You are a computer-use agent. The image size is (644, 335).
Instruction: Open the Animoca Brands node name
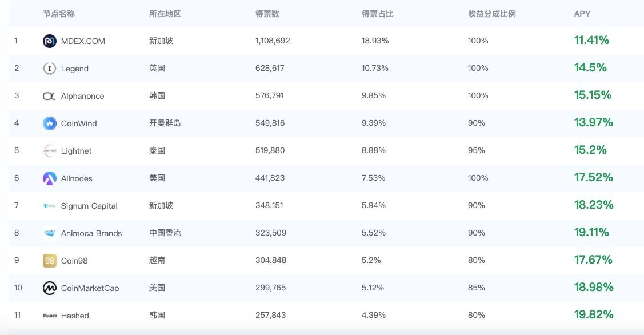point(91,233)
